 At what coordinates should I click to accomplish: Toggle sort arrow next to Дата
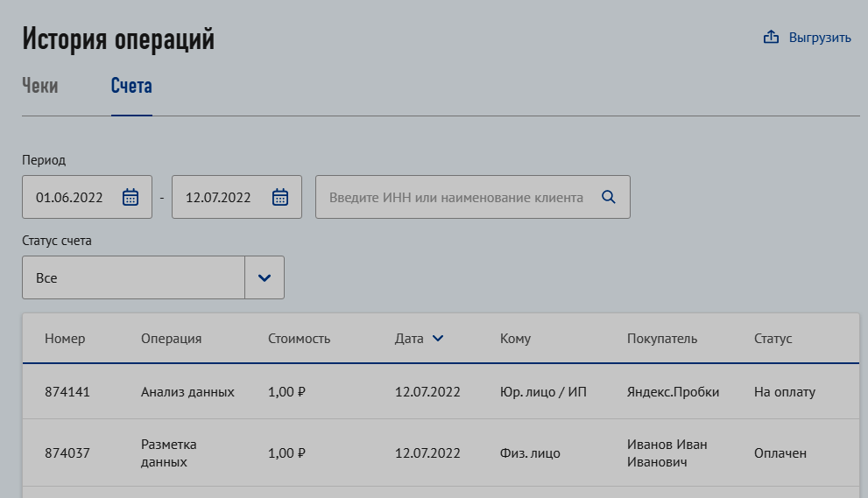click(438, 339)
